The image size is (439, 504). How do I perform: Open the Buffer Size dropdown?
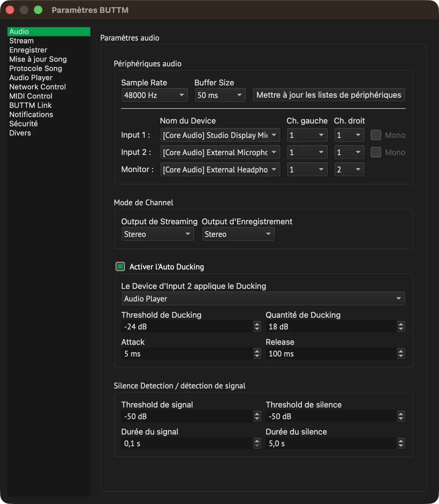coord(220,95)
